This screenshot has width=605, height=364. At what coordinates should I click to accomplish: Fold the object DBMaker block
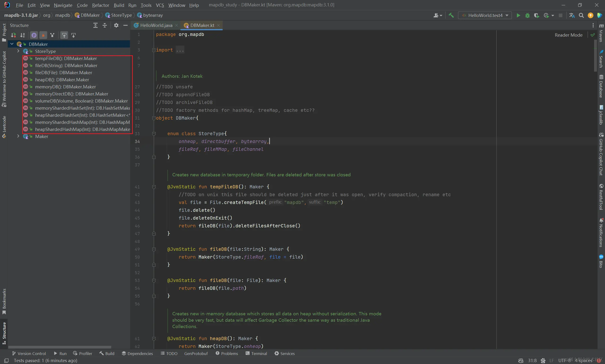[x=154, y=118]
